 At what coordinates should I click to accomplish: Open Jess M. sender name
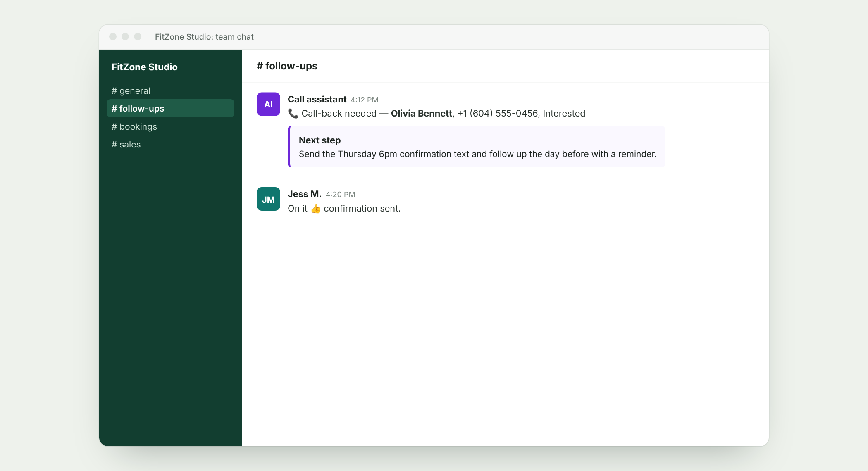click(304, 194)
